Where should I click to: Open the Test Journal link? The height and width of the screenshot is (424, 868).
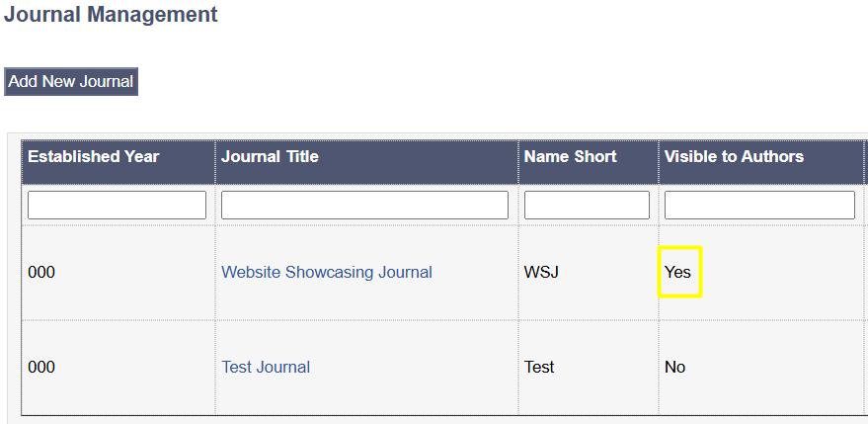[266, 367]
